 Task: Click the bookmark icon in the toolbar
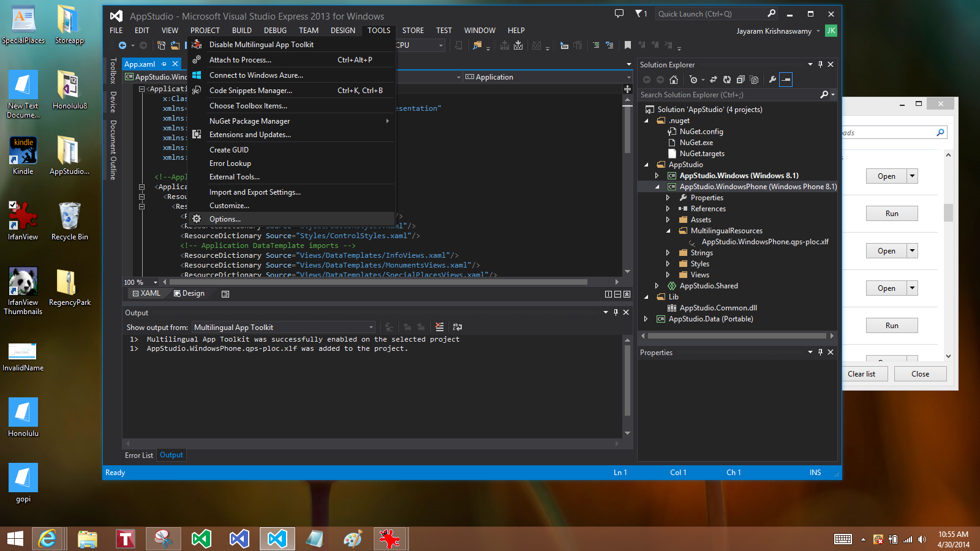pos(628,45)
